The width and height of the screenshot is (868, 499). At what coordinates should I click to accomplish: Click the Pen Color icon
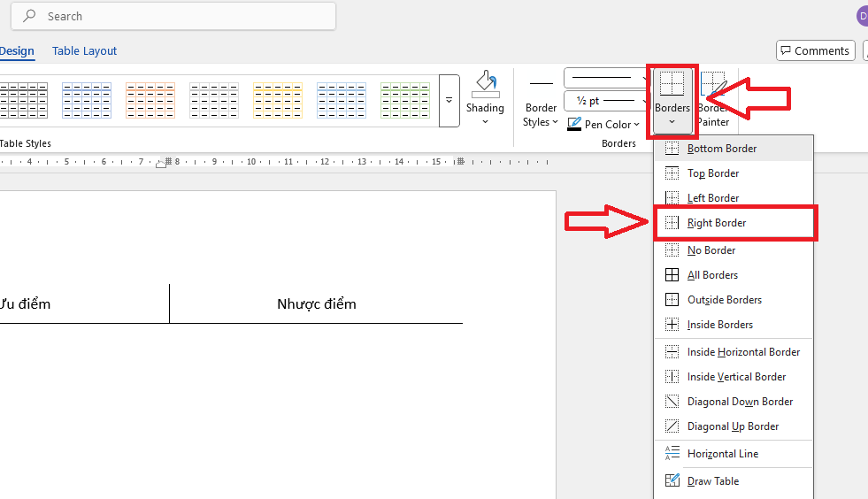click(x=574, y=124)
